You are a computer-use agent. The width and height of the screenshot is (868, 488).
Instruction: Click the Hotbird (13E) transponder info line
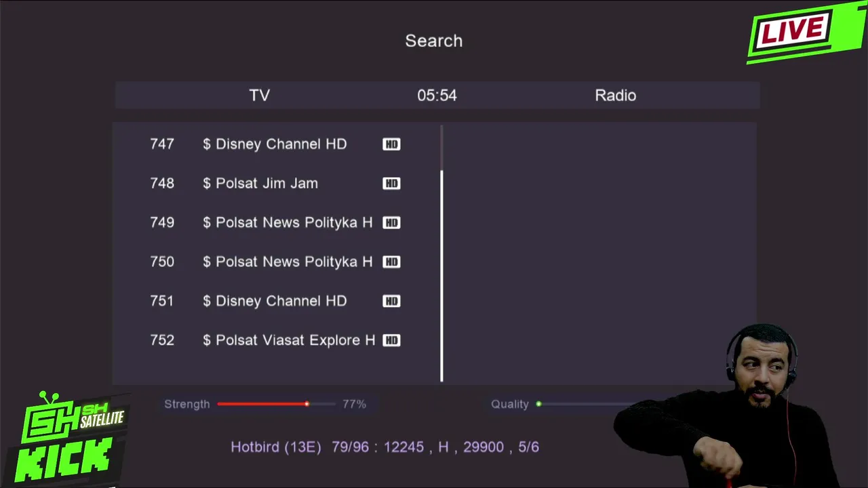(384, 447)
